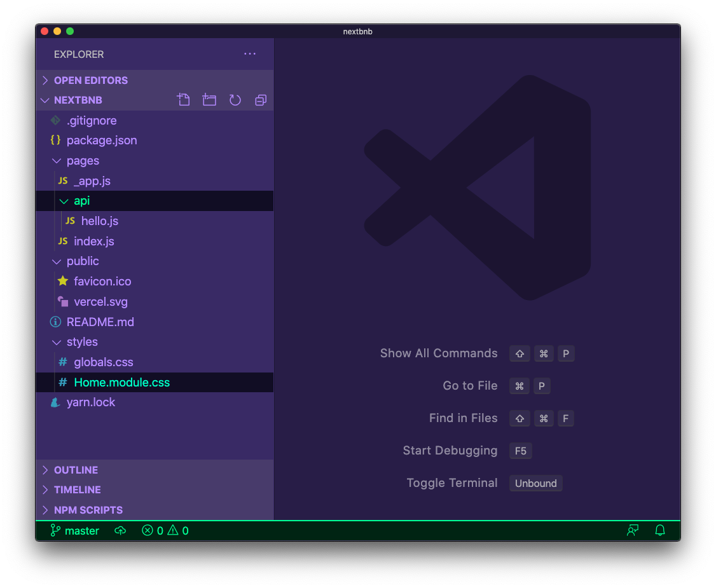This screenshot has width=716, height=588.
Task: Click the New File icon in explorer header
Action: 184,100
